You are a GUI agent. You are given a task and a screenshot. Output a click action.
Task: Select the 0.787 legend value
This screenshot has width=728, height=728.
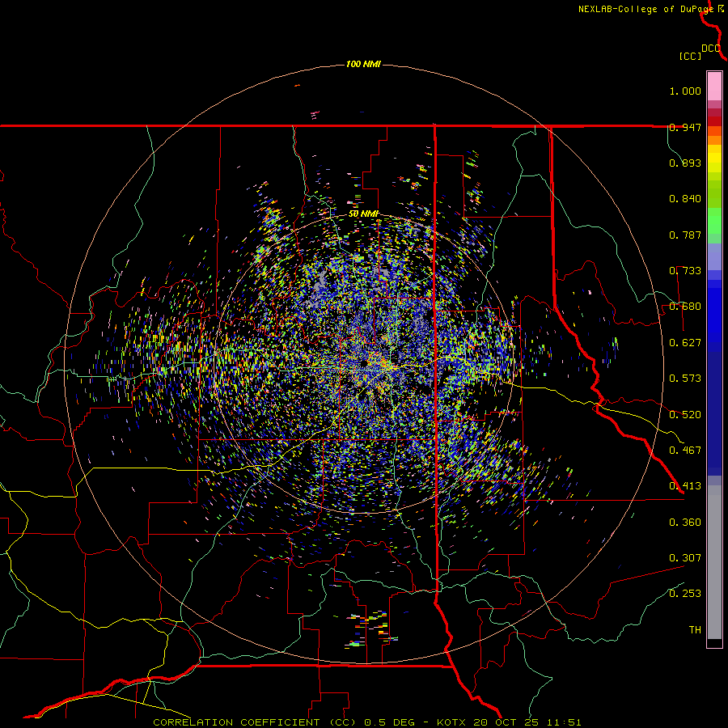pos(685,235)
